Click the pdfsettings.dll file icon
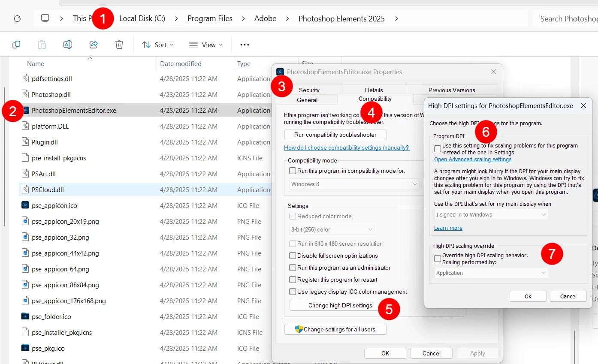Screen dimensions: 598x364 tap(25, 78)
